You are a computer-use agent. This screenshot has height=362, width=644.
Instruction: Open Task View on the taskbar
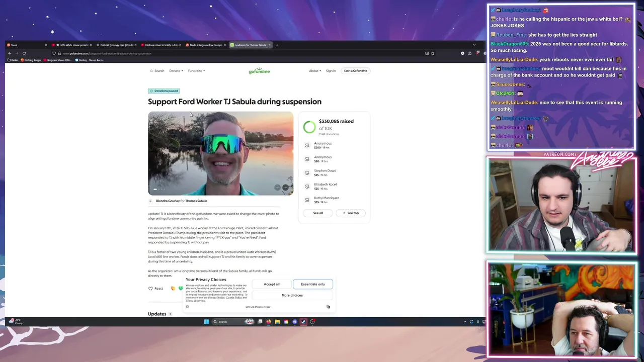click(260, 322)
